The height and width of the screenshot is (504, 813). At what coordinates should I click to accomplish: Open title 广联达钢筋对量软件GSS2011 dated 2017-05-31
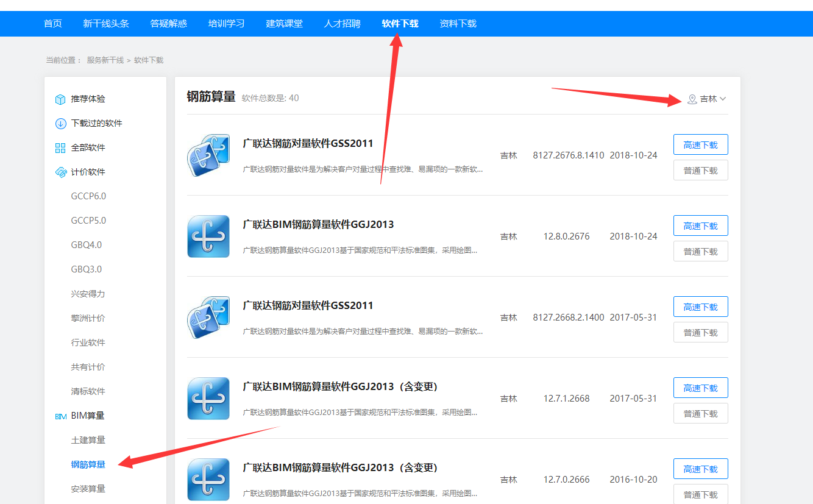click(308, 306)
